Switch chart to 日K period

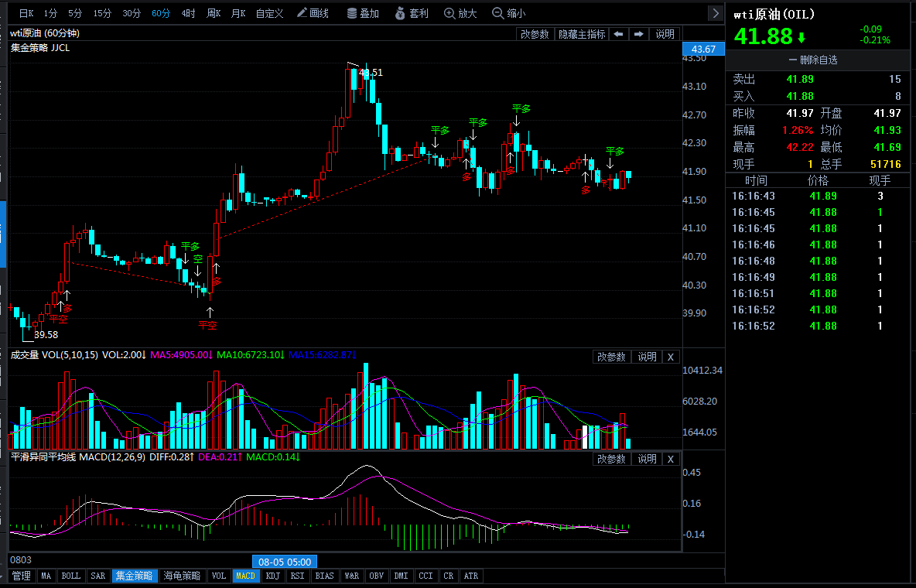pos(26,13)
